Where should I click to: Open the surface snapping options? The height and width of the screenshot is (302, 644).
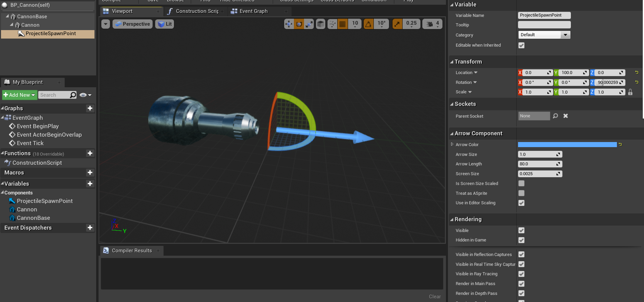[332, 24]
